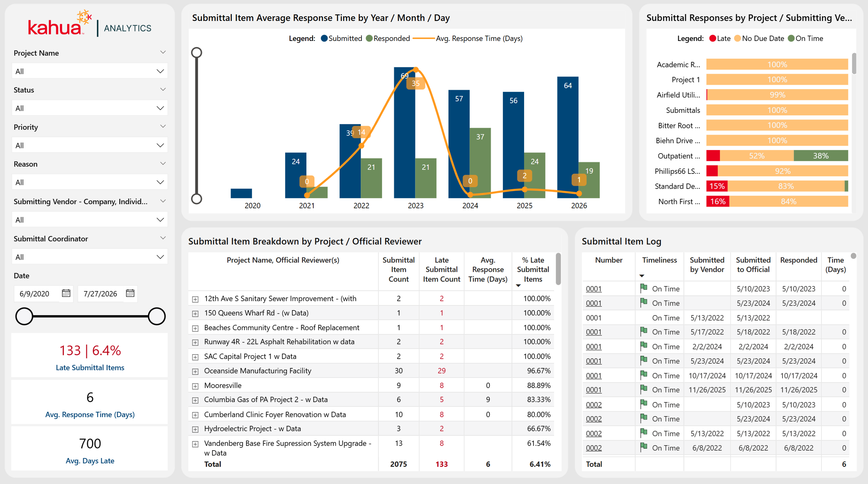The image size is (868, 484).
Task: Open submittal 0002 link dated 6/8/2022
Action: click(594, 448)
